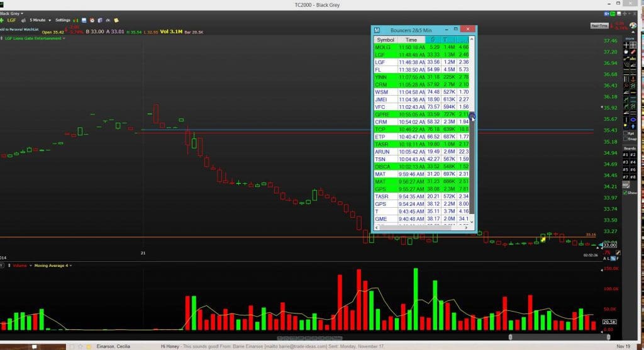Click the copy layout icon in chart toolbar
This screenshot has width=644, height=350.
tap(100, 21)
